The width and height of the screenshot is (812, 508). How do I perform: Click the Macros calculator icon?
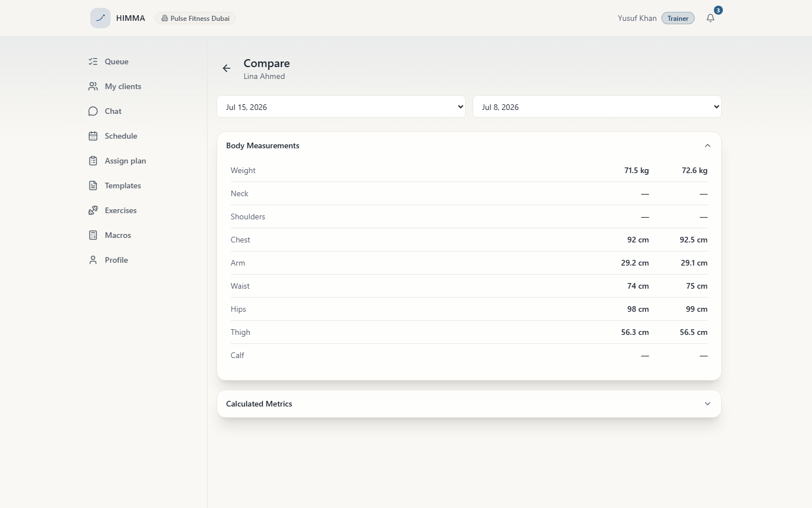pyautogui.click(x=93, y=235)
